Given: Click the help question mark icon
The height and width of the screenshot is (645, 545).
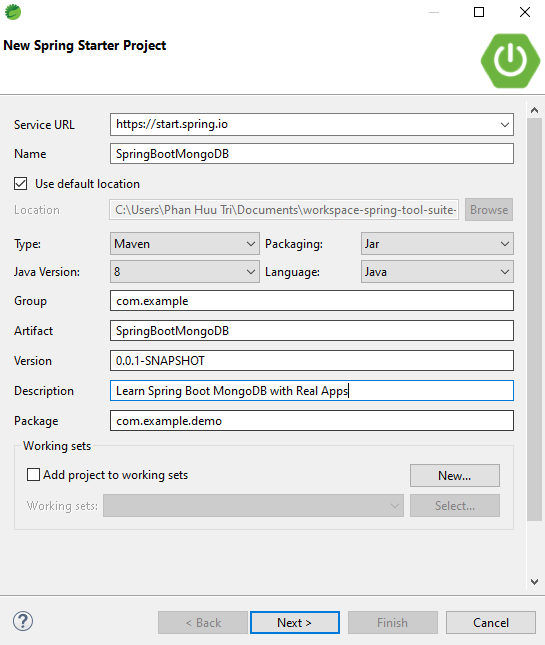Looking at the screenshot, I should click(x=23, y=621).
